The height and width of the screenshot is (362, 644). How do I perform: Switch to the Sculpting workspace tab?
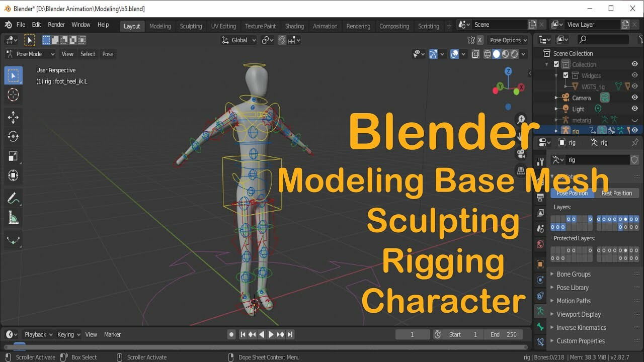tap(191, 26)
